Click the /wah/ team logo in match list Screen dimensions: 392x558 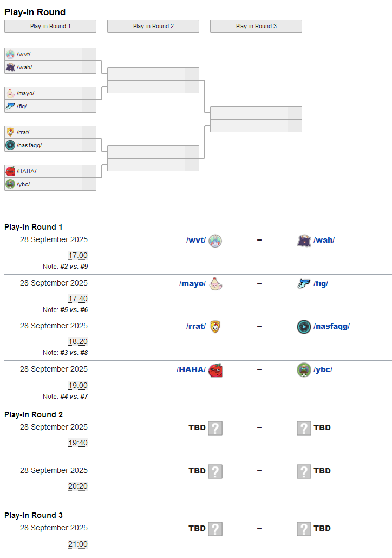(x=304, y=241)
